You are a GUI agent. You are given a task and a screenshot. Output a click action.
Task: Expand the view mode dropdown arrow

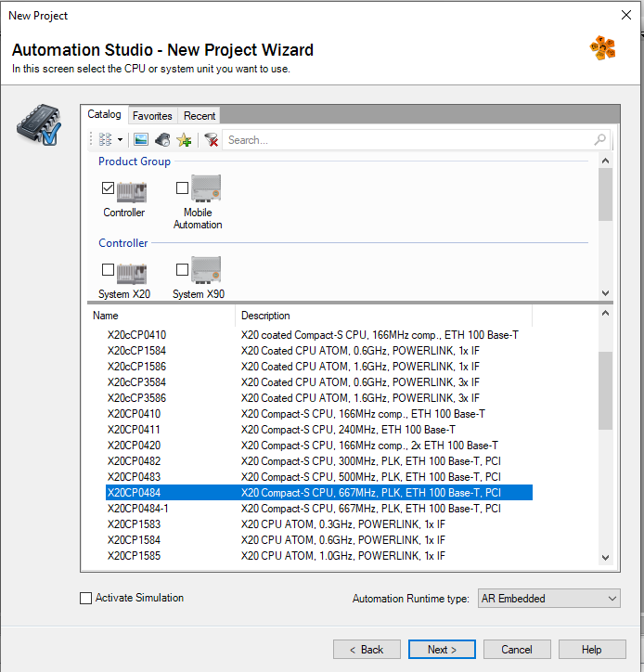[x=121, y=140]
